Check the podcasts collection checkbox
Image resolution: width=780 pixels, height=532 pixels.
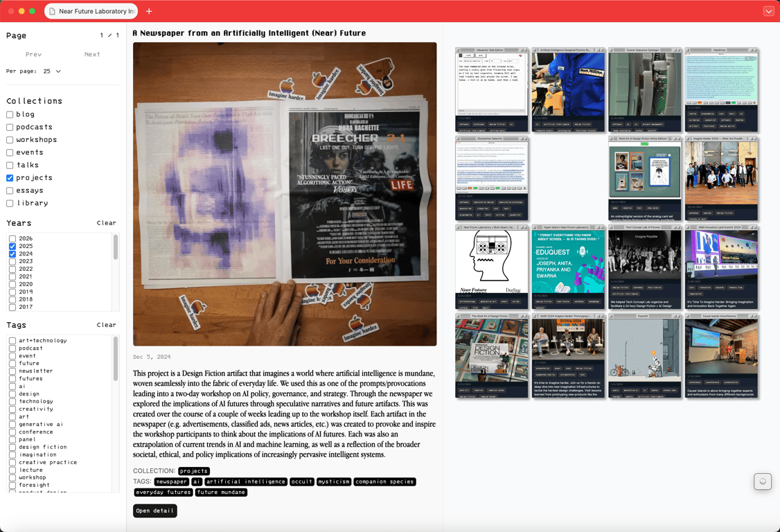pos(10,127)
